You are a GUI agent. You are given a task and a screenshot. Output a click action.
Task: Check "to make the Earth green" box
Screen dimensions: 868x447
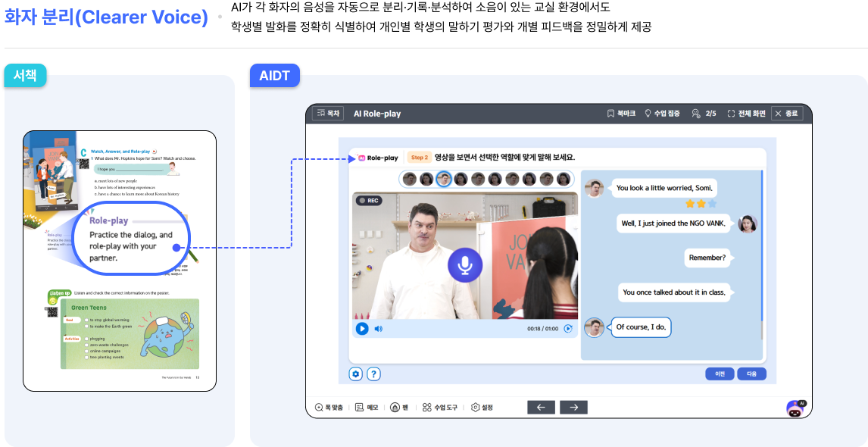click(x=86, y=327)
